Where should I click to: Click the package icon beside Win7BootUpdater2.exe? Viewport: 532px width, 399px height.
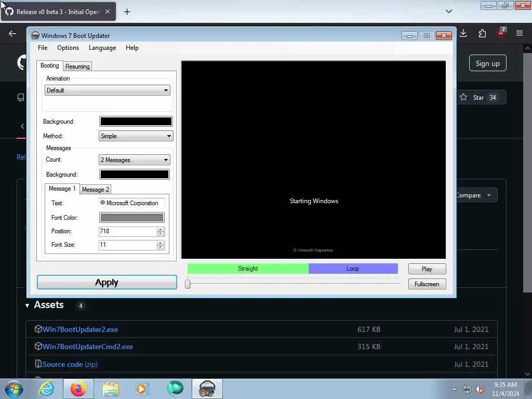(x=38, y=329)
